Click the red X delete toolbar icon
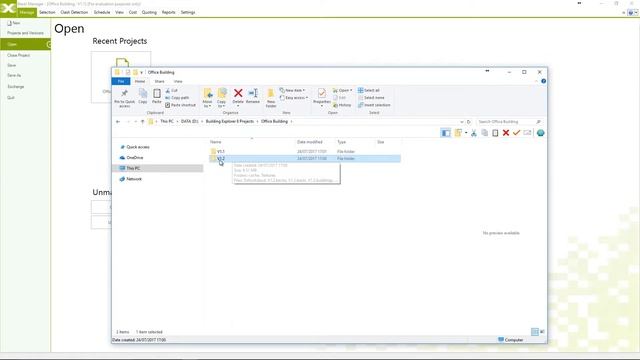 (x=506, y=133)
